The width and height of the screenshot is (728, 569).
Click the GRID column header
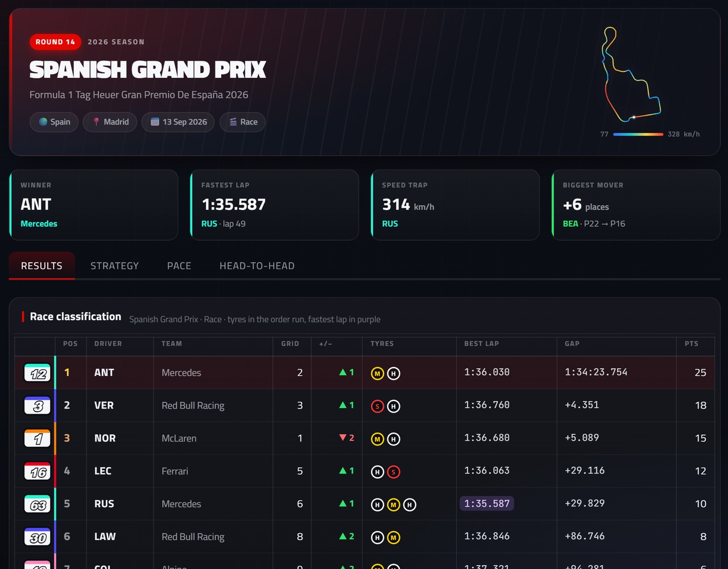[x=290, y=344]
